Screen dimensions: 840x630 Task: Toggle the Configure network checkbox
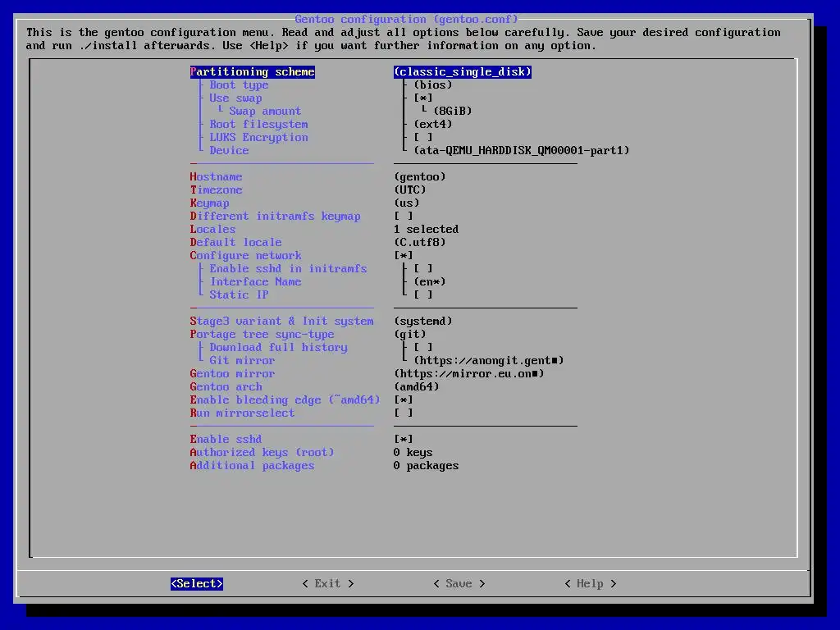tap(404, 256)
